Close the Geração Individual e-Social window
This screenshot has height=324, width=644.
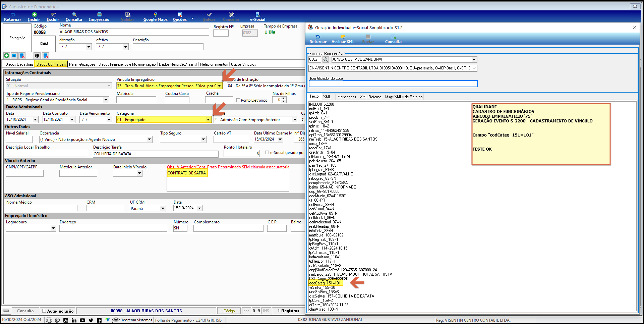634,27
